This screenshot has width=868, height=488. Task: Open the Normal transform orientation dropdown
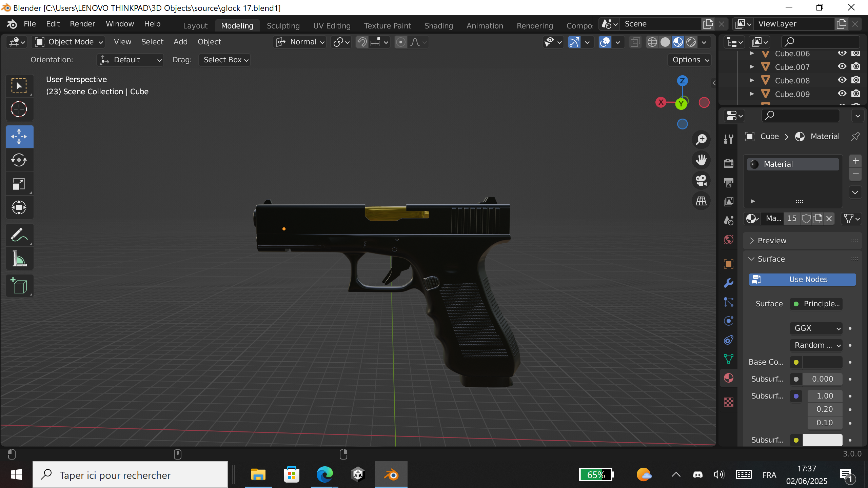click(x=300, y=42)
